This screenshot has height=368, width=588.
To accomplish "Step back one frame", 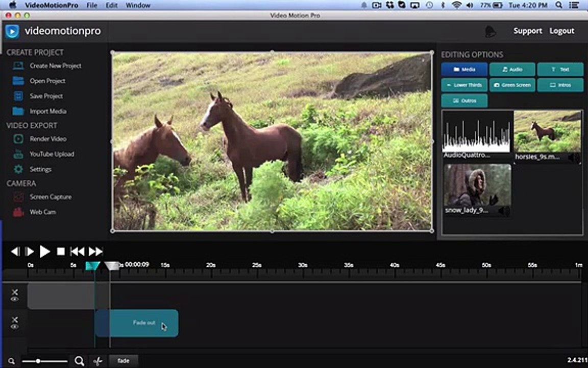I will pos(15,251).
